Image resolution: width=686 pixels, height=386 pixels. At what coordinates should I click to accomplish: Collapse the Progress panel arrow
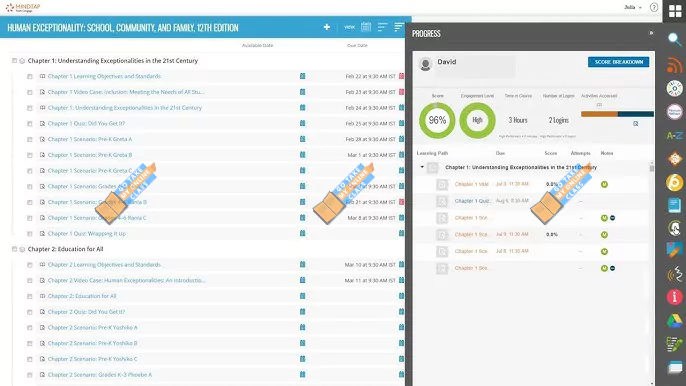coord(651,33)
